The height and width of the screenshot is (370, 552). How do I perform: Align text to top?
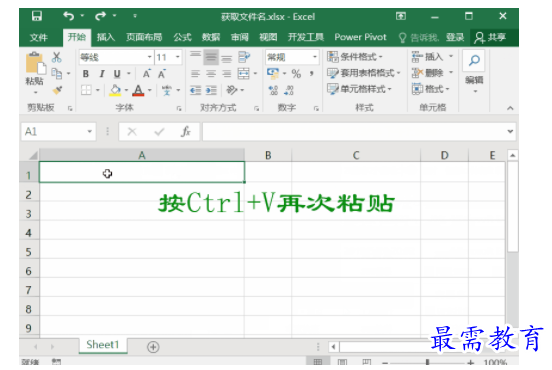(x=195, y=56)
